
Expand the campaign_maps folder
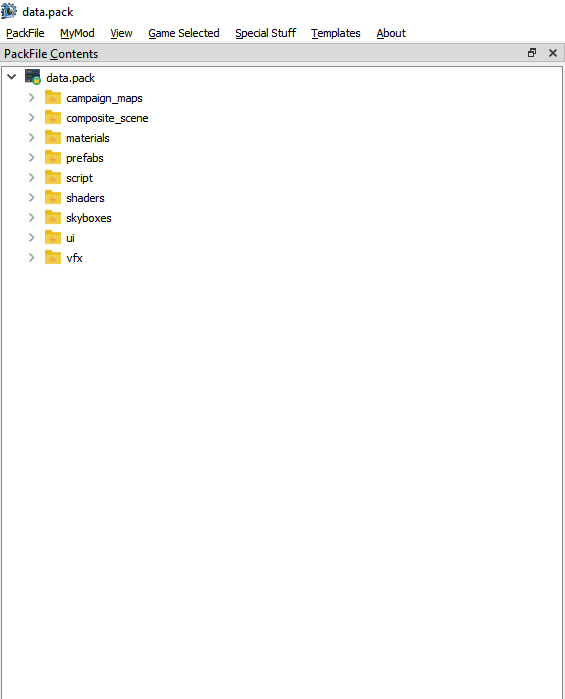(31, 97)
